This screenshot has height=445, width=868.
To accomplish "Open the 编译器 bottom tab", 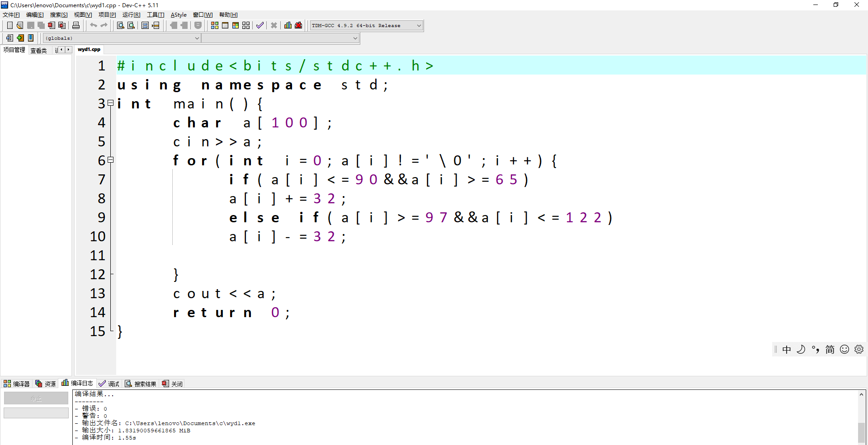I will 17,384.
